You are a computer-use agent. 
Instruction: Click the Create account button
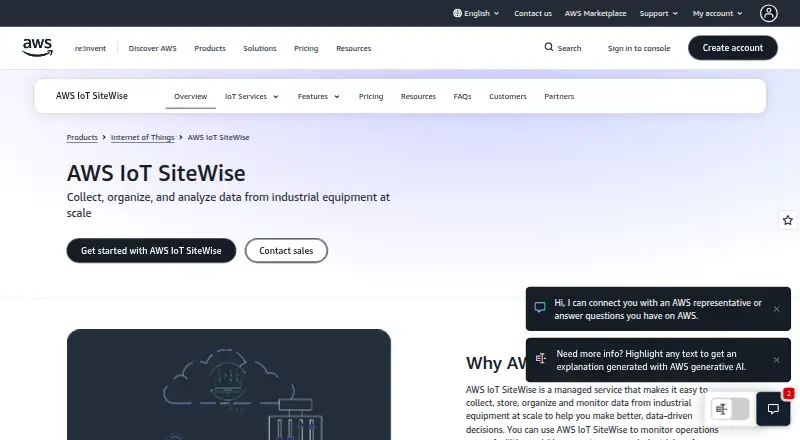pos(733,47)
